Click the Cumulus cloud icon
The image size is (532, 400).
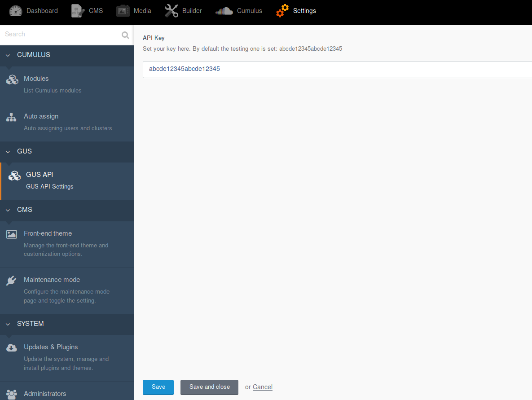coord(224,11)
